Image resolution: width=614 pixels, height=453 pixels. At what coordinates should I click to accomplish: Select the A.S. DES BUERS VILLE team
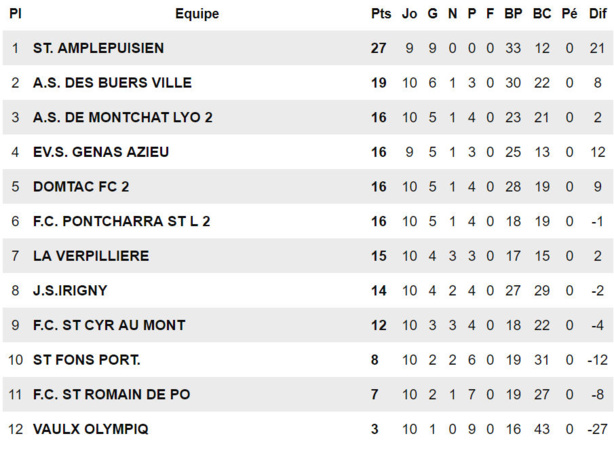point(112,83)
